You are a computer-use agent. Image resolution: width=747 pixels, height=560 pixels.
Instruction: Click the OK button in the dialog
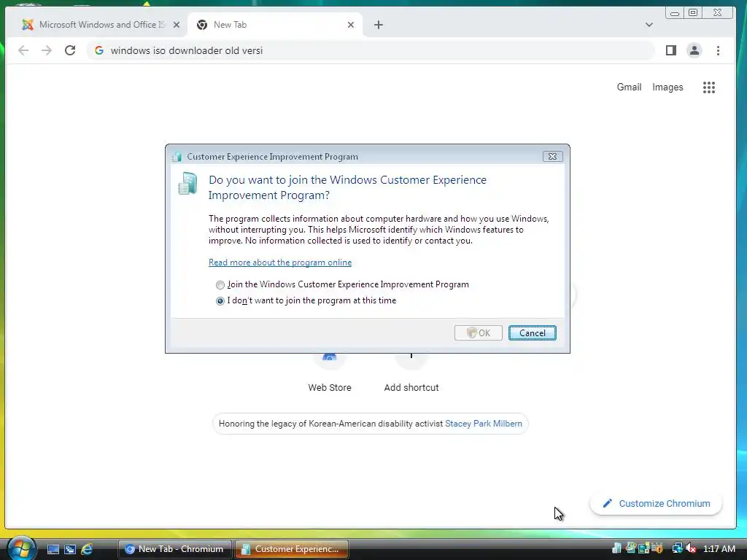click(479, 332)
